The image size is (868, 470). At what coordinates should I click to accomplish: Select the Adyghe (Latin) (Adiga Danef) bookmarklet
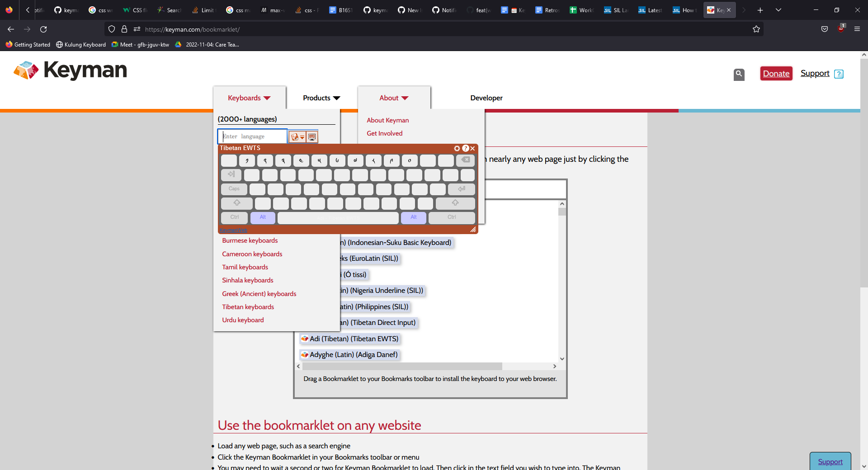point(349,355)
